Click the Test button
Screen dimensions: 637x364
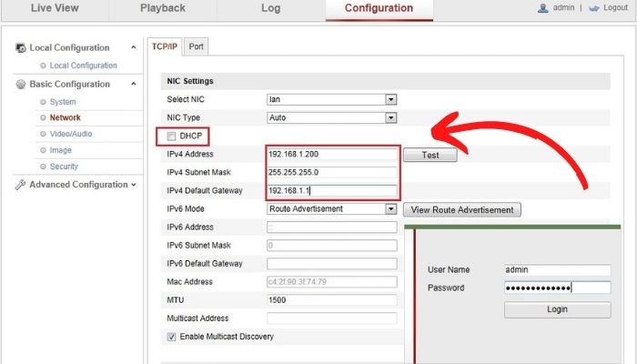(430, 156)
